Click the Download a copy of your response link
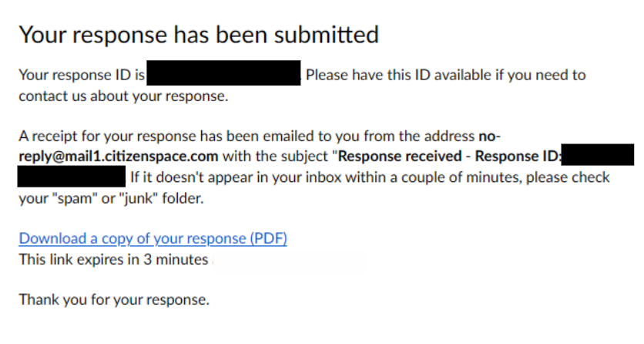The image size is (644, 344). 153,238
